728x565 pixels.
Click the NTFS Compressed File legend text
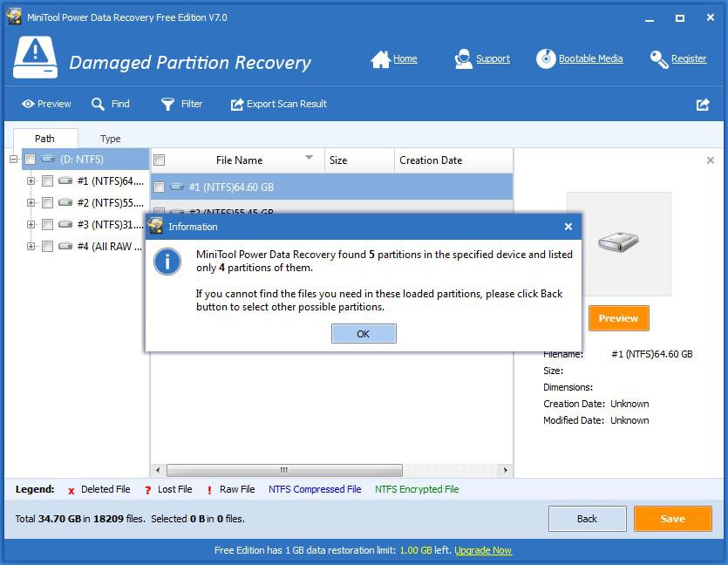pos(315,489)
